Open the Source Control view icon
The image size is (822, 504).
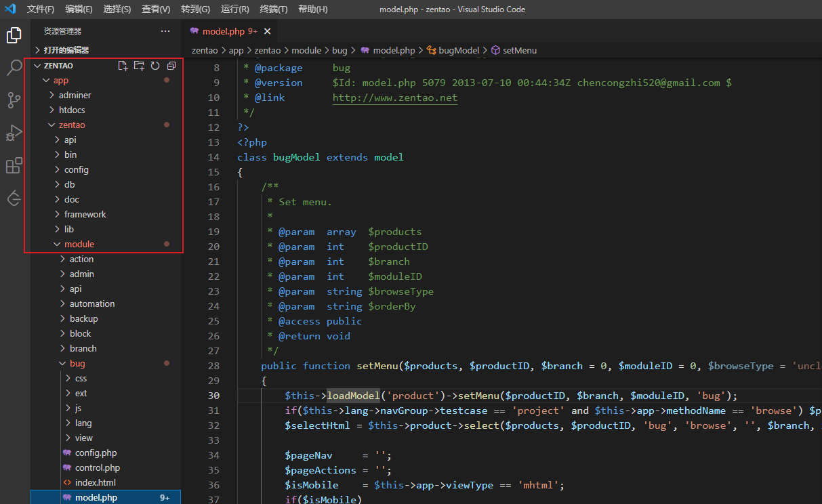14,101
